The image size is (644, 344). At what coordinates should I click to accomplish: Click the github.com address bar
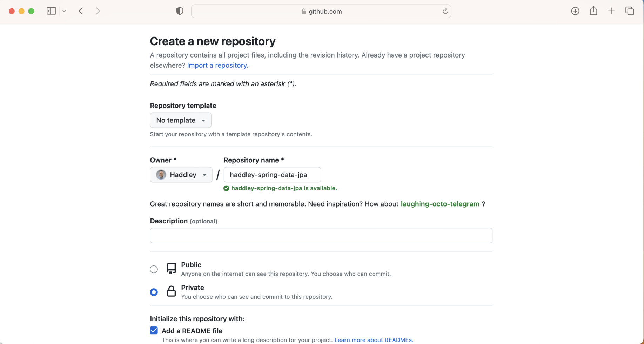tap(321, 11)
